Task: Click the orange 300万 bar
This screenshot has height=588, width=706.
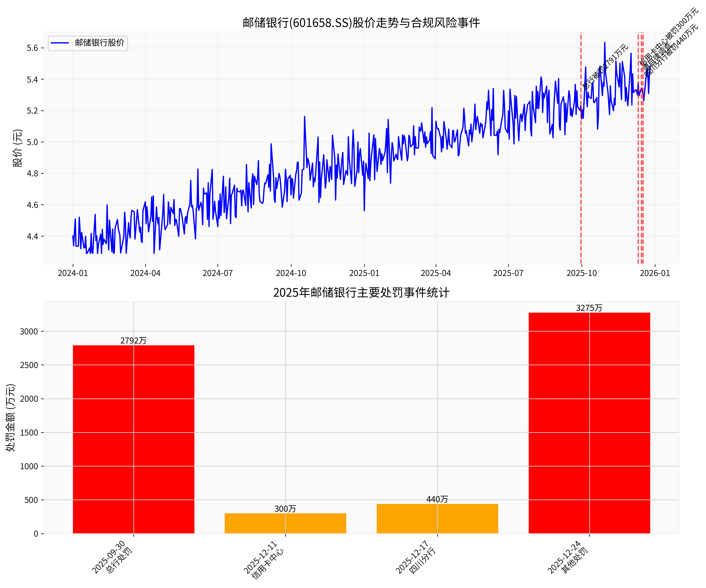Action: (285, 523)
